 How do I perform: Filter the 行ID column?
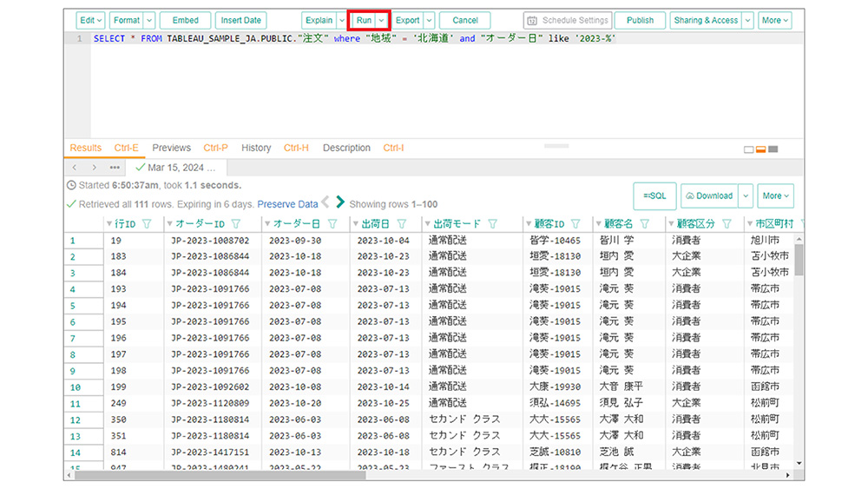coord(147,224)
